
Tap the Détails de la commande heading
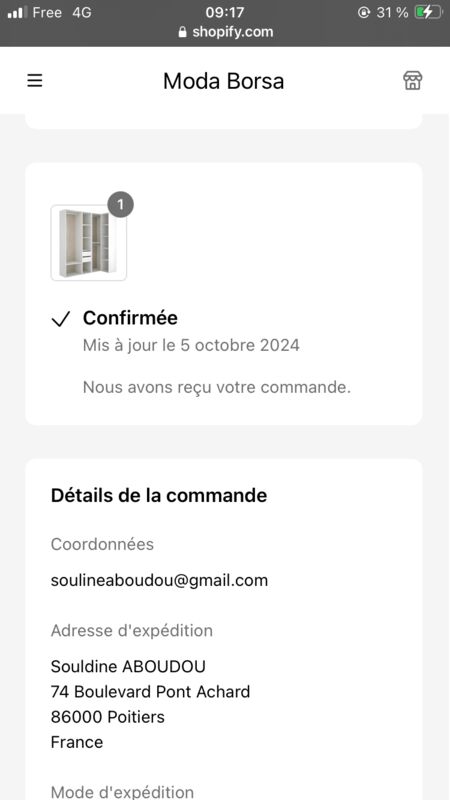click(159, 495)
